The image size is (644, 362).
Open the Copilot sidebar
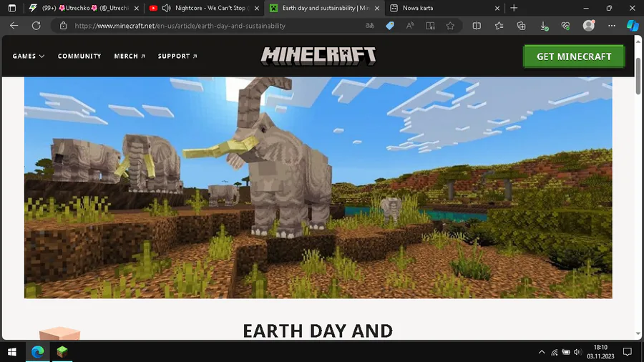tap(633, 26)
